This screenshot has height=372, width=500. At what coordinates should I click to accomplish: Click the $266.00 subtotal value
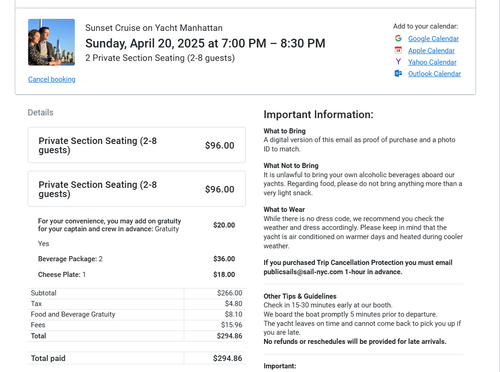(x=230, y=293)
